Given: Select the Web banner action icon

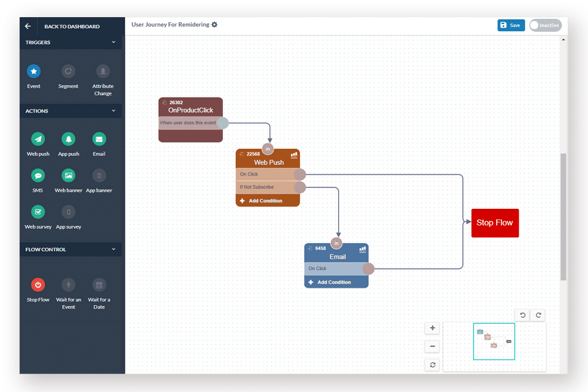Looking at the screenshot, I should pos(68,176).
